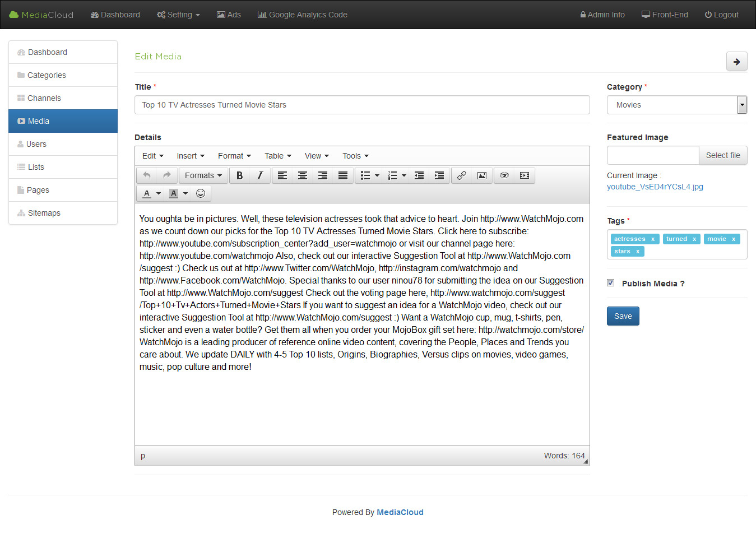Open the Table menu in the editor
The image size is (756, 557).
(277, 156)
